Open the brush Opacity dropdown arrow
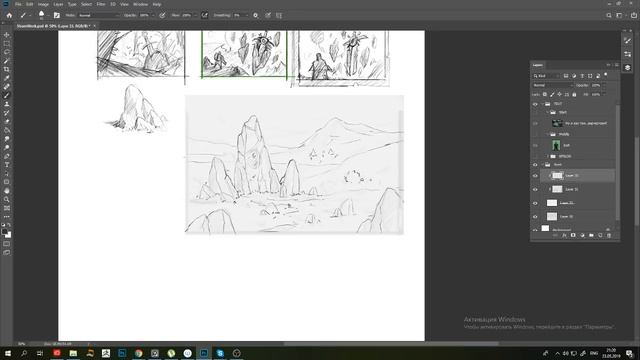 click(152, 16)
